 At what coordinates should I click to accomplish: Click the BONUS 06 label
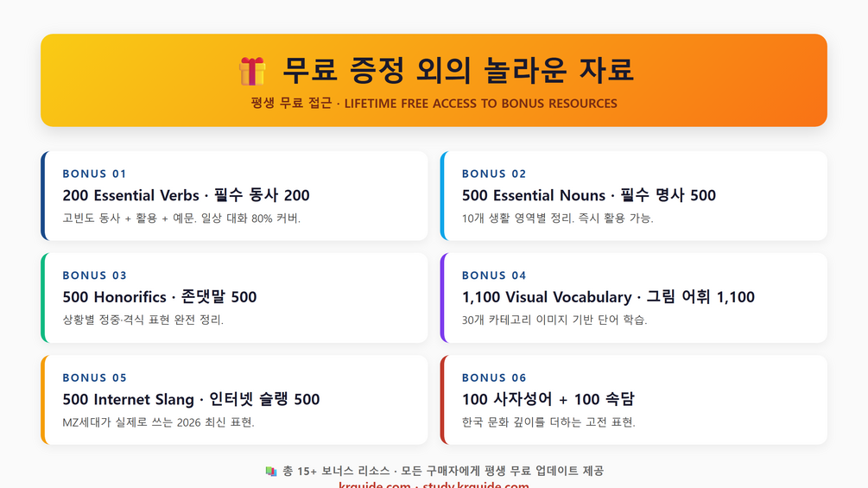tap(494, 378)
